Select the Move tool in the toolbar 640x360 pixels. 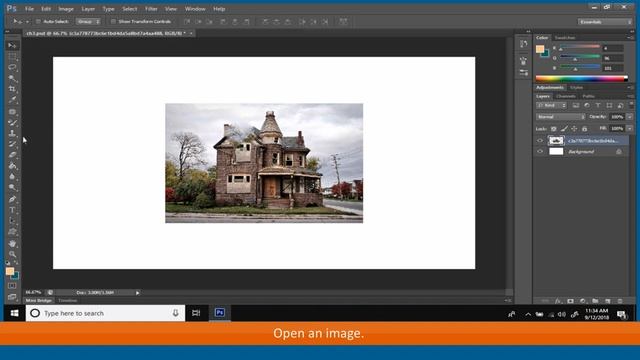12,45
